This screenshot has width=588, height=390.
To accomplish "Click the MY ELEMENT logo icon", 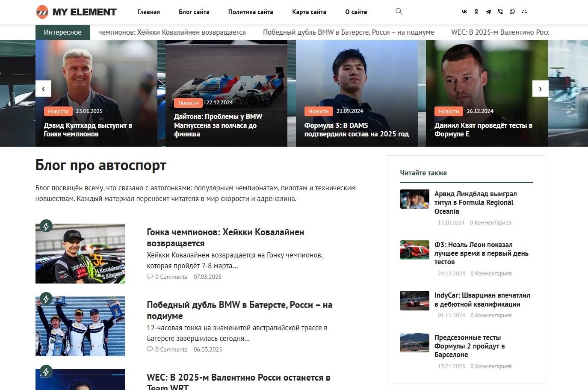I will click(x=42, y=12).
